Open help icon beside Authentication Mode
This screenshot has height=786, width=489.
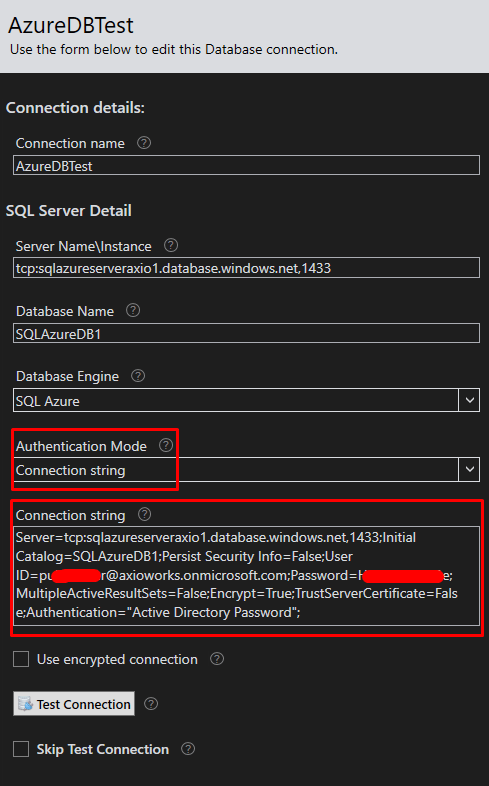166,445
